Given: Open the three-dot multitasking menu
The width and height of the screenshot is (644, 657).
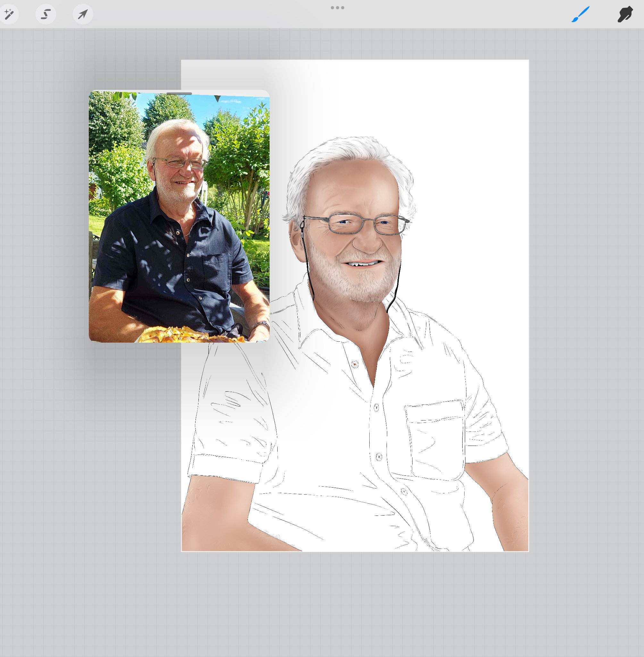Looking at the screenshot, I should coord(337,7).
